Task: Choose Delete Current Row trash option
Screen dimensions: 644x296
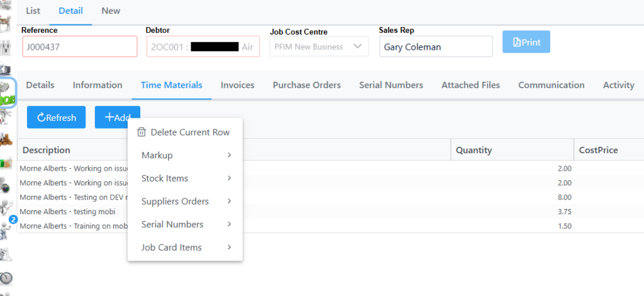Action: coord(184,132)
